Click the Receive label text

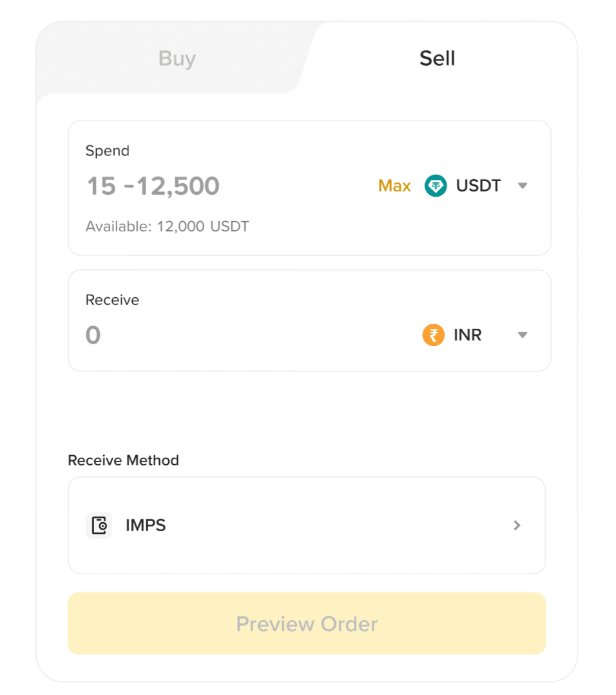(x=112, y=300)
